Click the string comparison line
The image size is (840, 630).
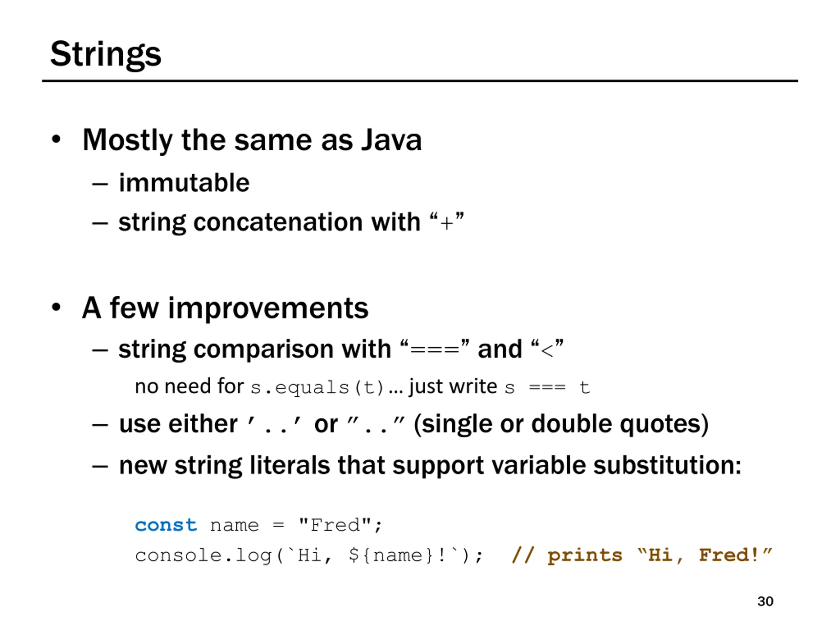[341, 349]
